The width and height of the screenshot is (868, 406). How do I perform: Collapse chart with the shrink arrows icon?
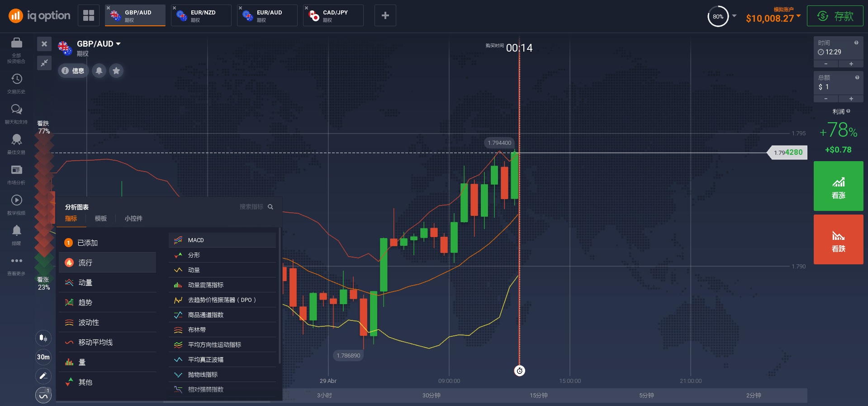click(44, 63)
